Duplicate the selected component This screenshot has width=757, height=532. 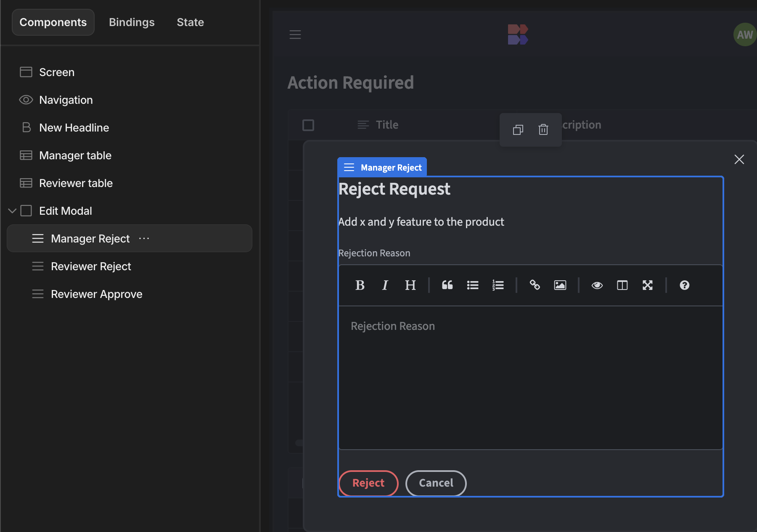click(518, 130)
